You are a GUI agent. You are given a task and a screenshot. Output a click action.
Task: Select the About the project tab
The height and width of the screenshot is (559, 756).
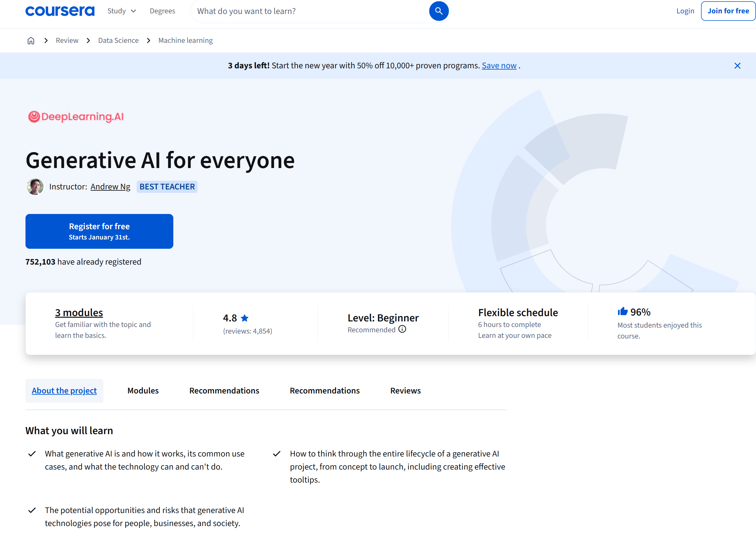64,391
